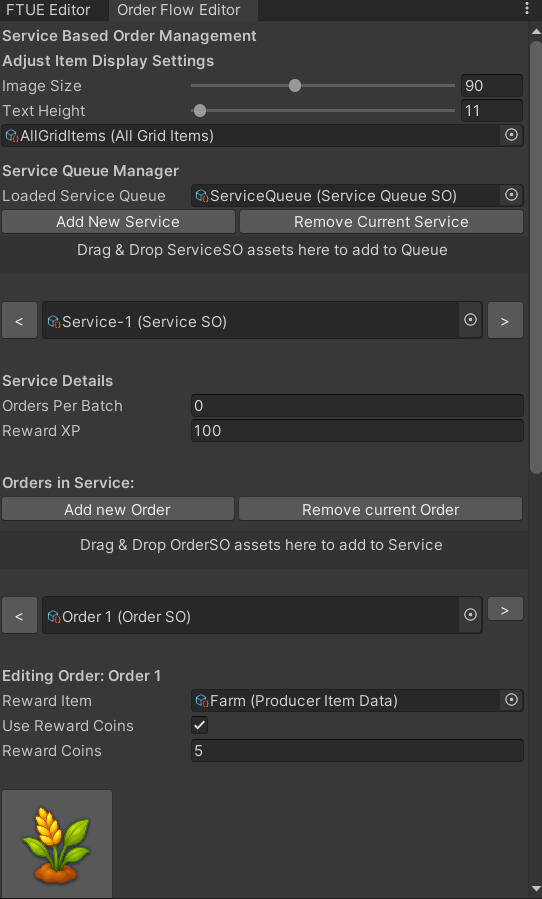Switch to the FTUE Editor tab
The height and width of the screenshot is (899, 542).
pyautogui.click(x=49, y=10)
